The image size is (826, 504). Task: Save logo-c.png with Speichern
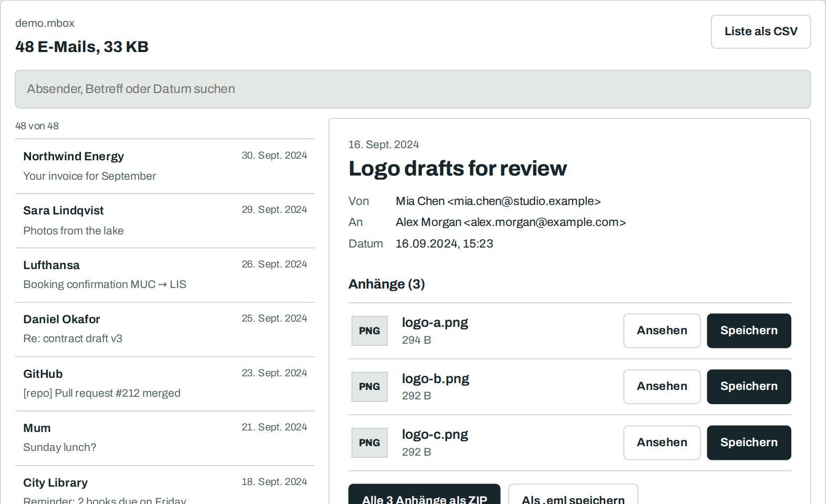[x=749, y=443]
